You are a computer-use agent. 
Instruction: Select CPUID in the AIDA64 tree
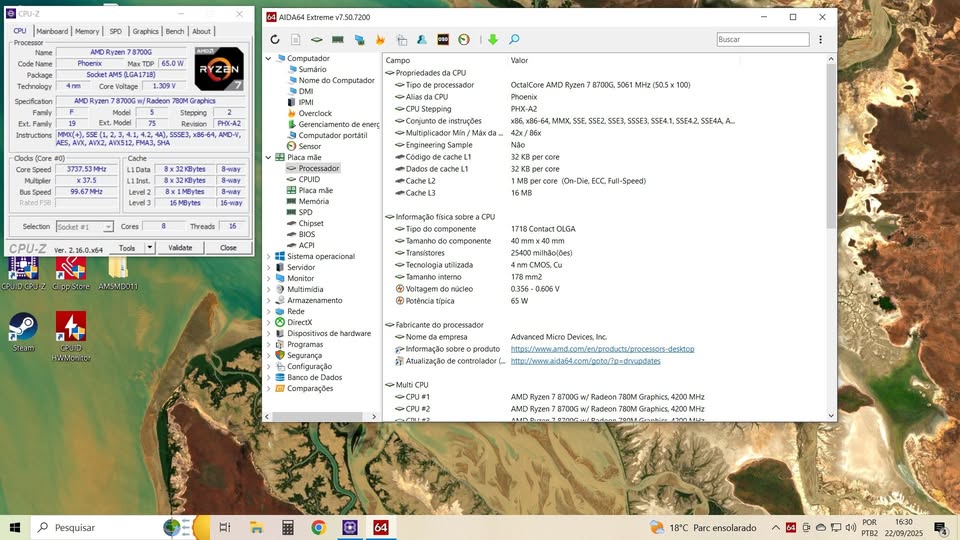tap(309, 179)
